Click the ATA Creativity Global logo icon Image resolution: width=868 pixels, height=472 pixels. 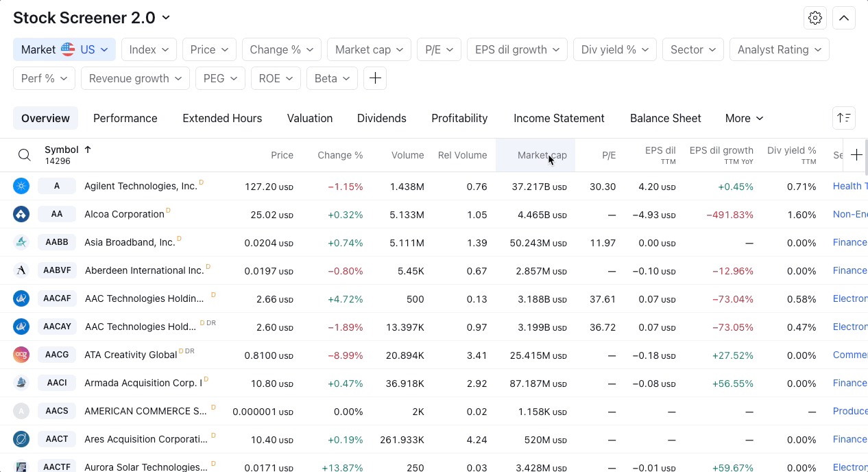click(x=21, y=355)
